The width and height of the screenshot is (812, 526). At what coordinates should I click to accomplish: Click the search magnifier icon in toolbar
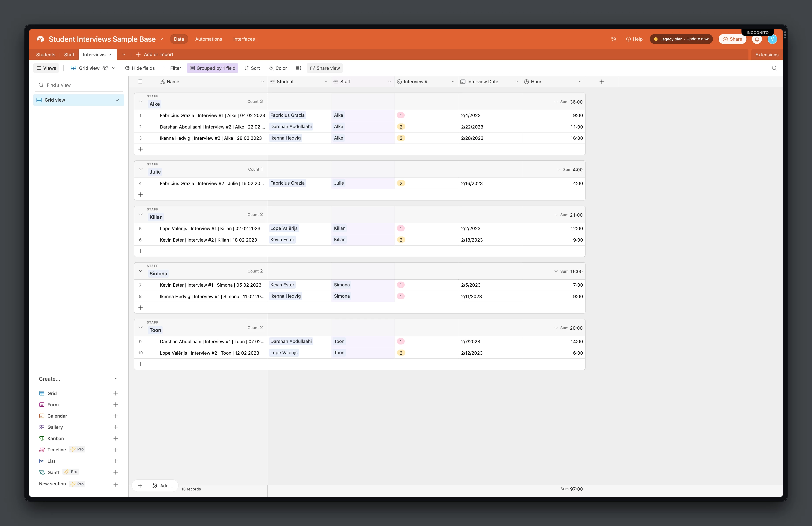(774, 68)
